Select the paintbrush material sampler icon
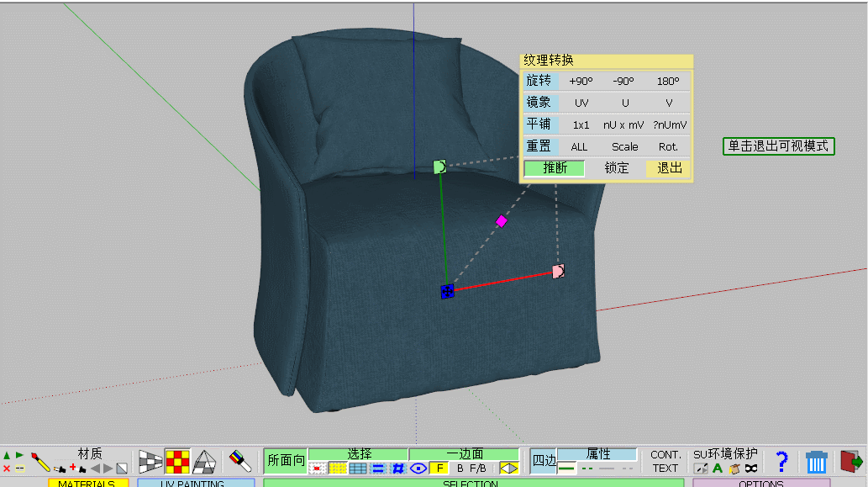 tap(39, 459)
